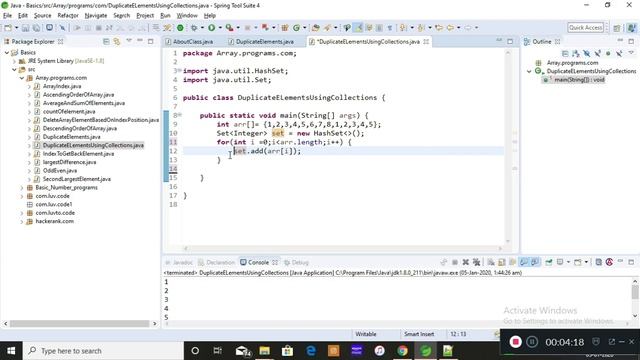Viewport: 640px width, 360px height.
Task: Switch to the Declaration tab
Action: tap(217, 262)
